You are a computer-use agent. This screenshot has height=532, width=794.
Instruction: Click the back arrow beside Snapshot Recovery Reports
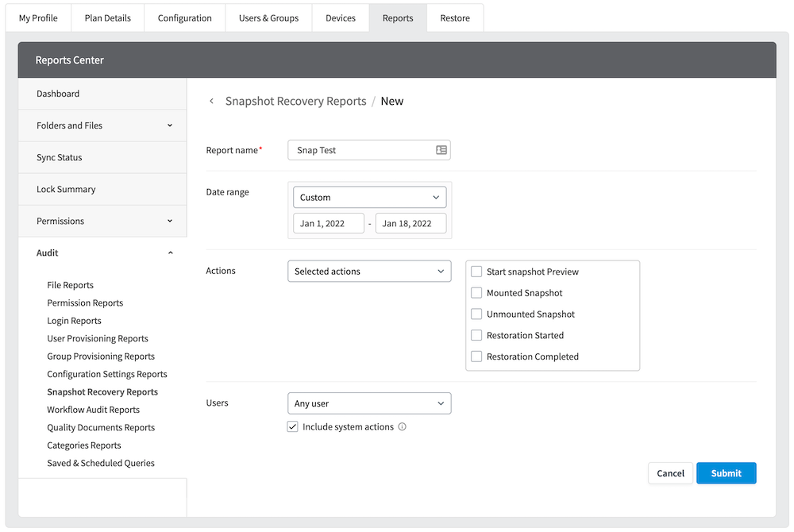[212, 101]
